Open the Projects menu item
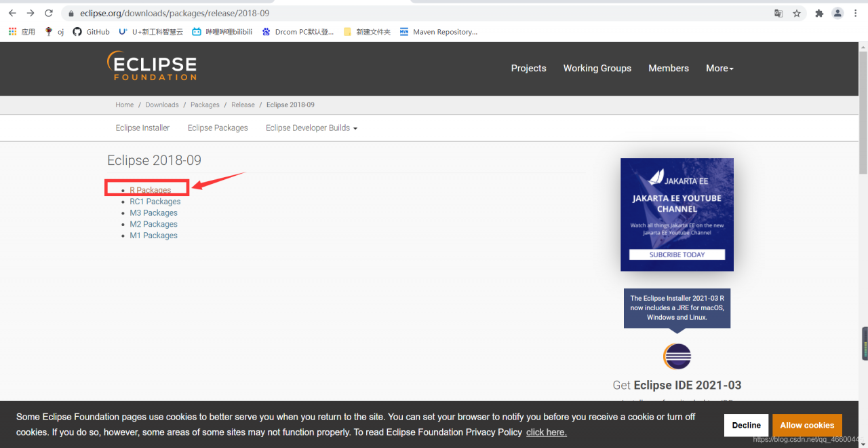The height and width of the screenshot is (448, 868). pos(528,69)
